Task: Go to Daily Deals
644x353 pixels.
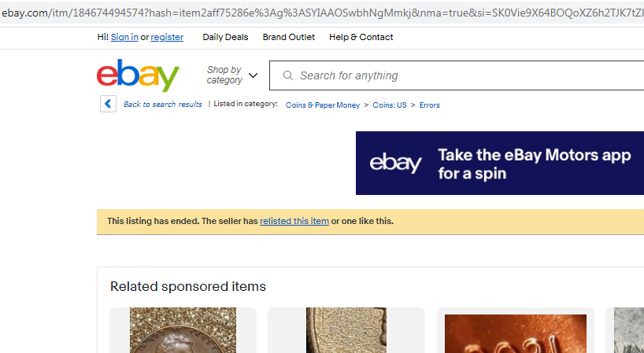Action: pos(225,37)
